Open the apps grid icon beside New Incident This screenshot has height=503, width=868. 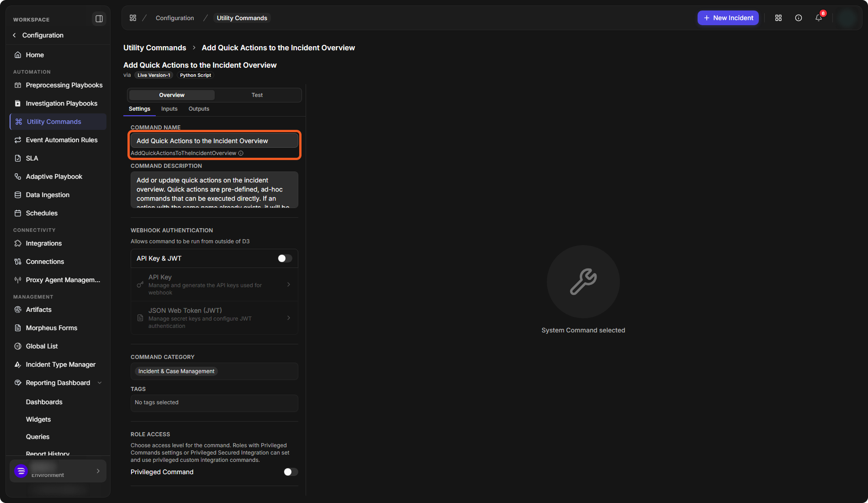[x=778, y=18]
